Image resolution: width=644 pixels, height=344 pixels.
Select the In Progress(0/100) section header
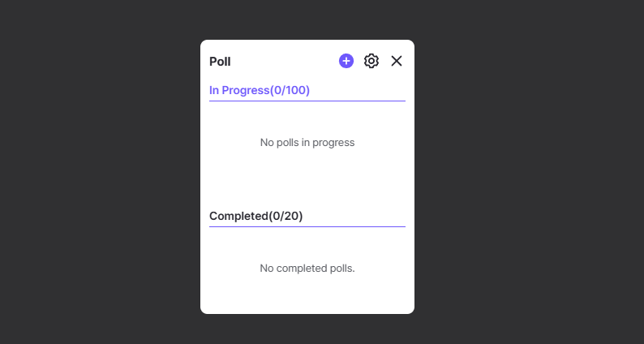(x=260, y=90)
